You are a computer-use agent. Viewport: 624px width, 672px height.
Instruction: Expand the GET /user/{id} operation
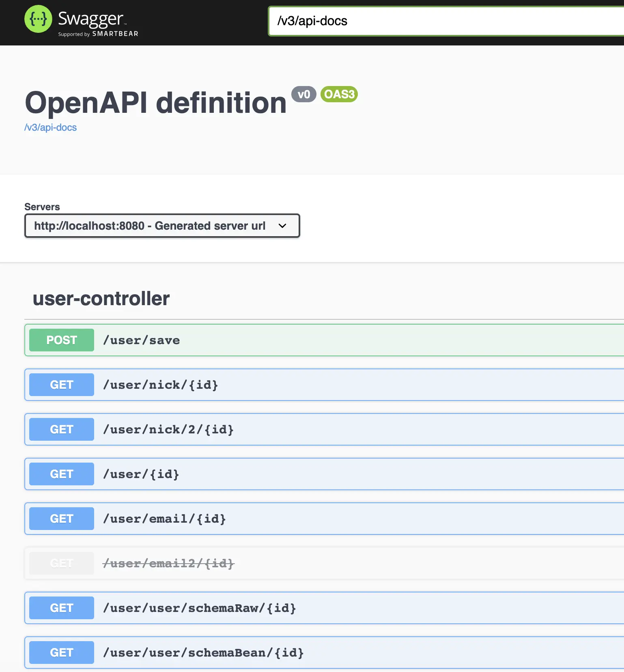(x=324, y=474)
